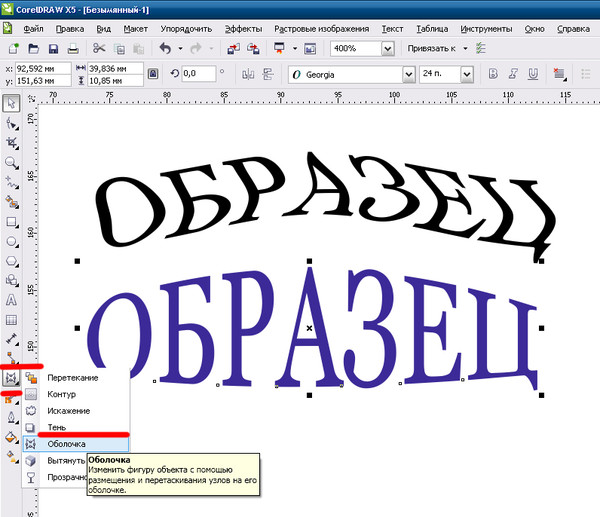Open the Растровые изображения menu
Image resolution: width=600 pixels, height=517 pixels.
(x=321, y=29)
